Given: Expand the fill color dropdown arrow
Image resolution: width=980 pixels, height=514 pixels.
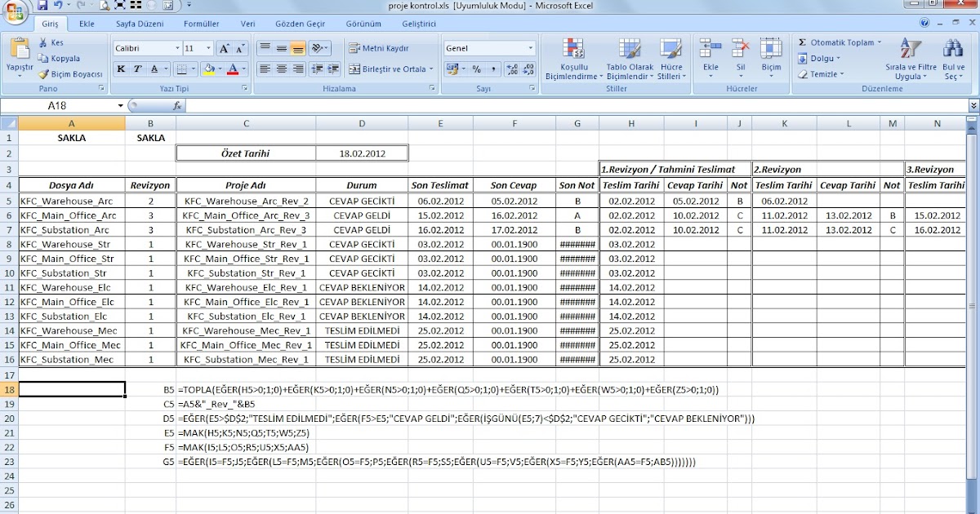Looking at the screenshot, I should click(x=219, y=69).
